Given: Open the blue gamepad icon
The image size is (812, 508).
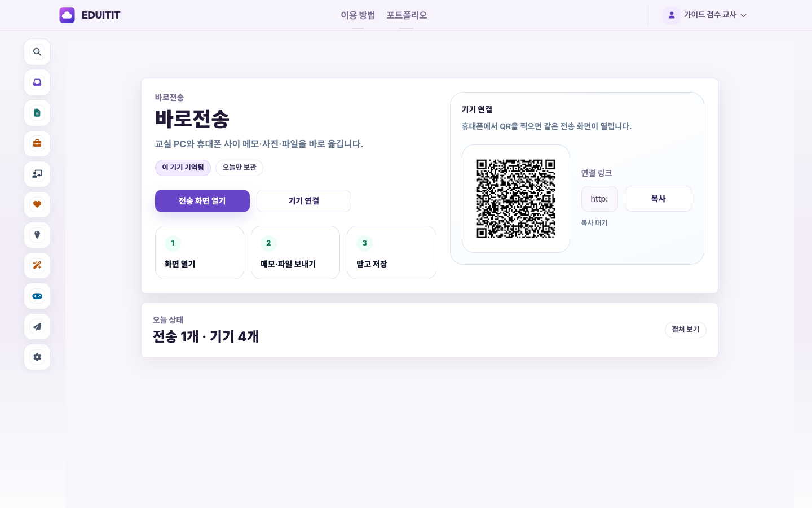Looking at the screenshot, I should 37,296.
